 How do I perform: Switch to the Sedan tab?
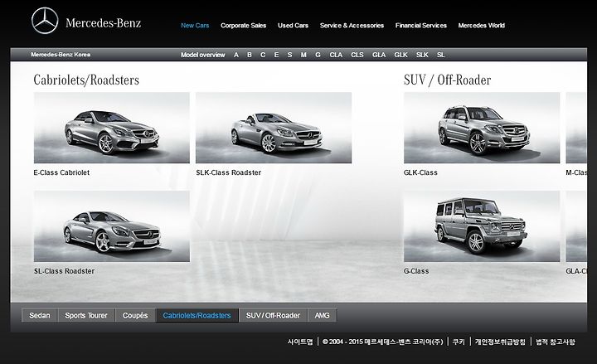pos(40,315)
